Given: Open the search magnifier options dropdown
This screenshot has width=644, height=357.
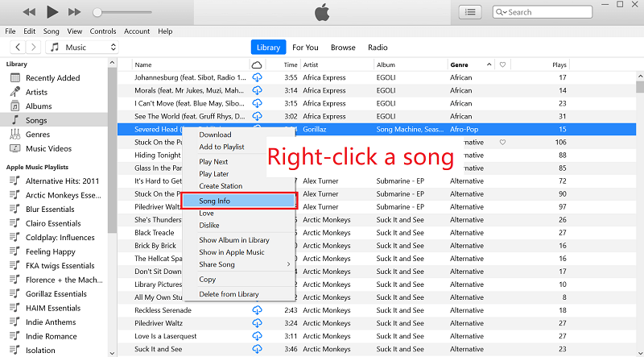Looking at the screenshot, I should click(x=502, y=12).
